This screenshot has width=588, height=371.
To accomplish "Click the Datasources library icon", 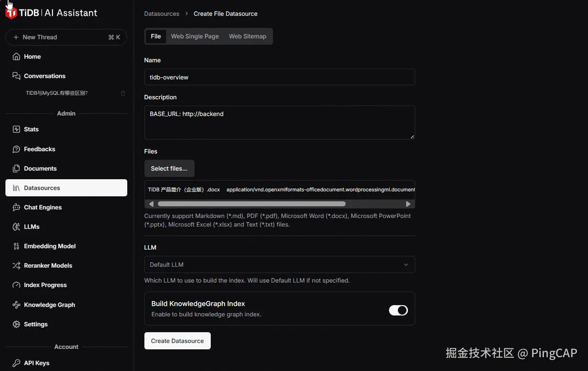I will [x=17, y=188].
